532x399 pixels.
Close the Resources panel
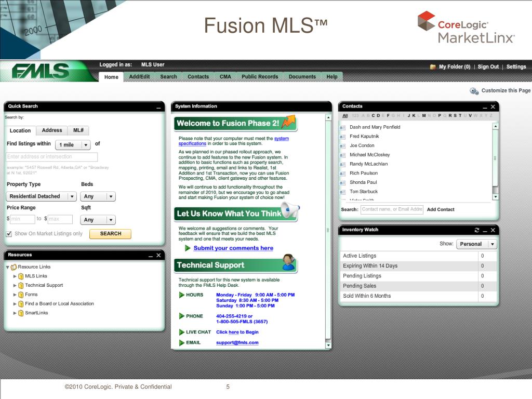[x=158, y=256]
